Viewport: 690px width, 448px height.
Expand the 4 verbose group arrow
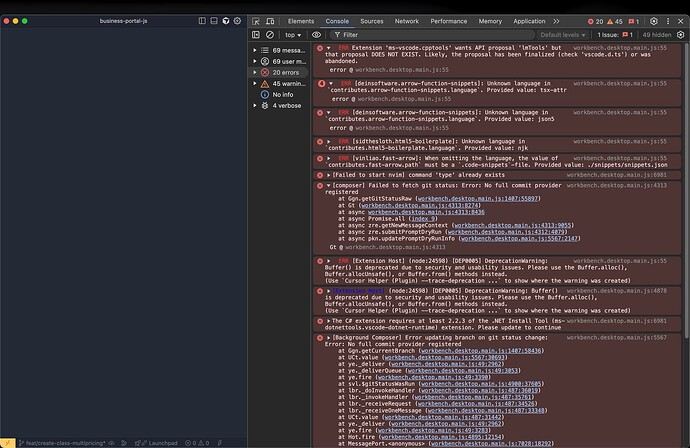click(255, 105)
